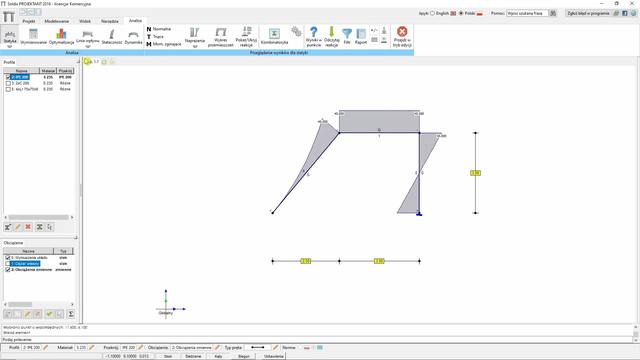The height and width of the screenshot is (360, 640).
Task: Open the Obciążenie combo in the bottom bar
Action: [191, 347]
